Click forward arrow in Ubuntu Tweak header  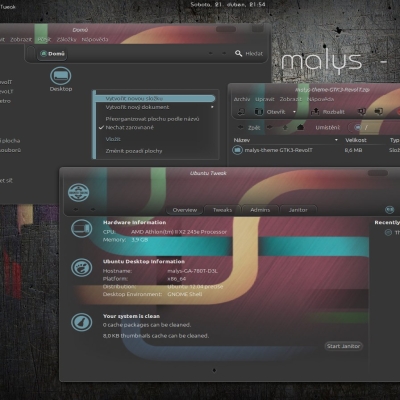pyautogui.click(x=93, y=210)
